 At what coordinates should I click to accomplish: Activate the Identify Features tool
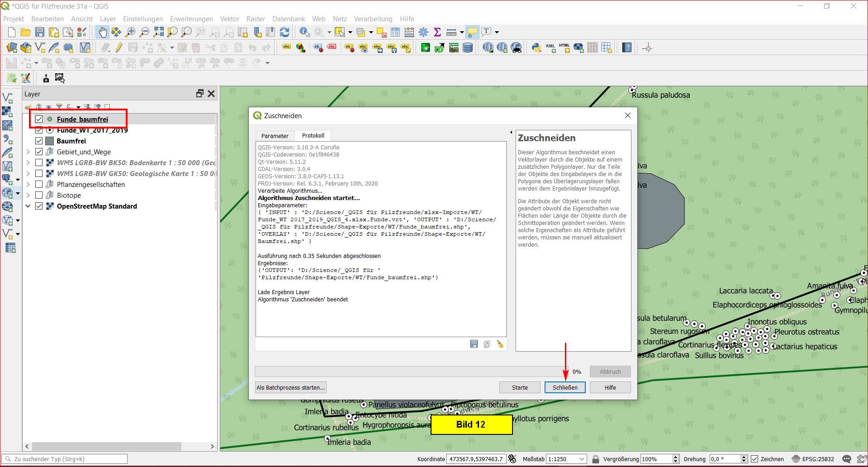click(x=304, y=32)
